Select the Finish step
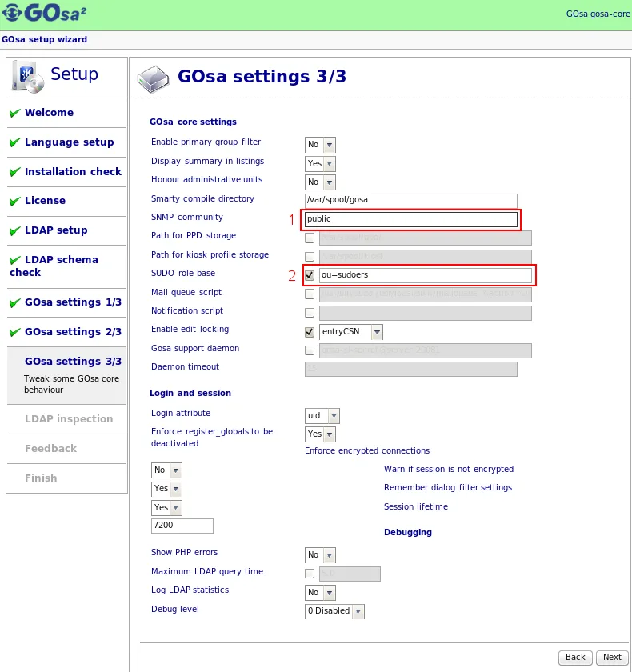The height and width of the screenshot is (672, 632). (x=41, y=478)
